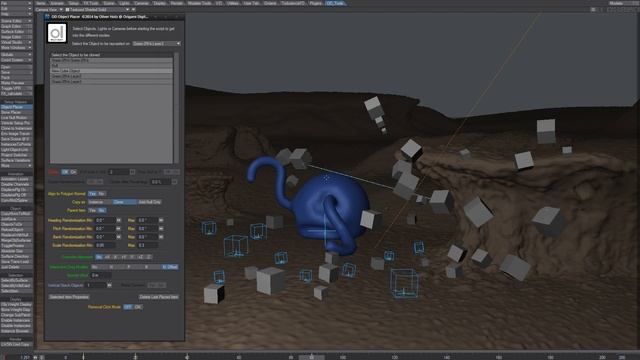Click Live Null Motion in the sidebar
Image resolution: width=640 pixels, height=360 pixels.
click(16, 118)
